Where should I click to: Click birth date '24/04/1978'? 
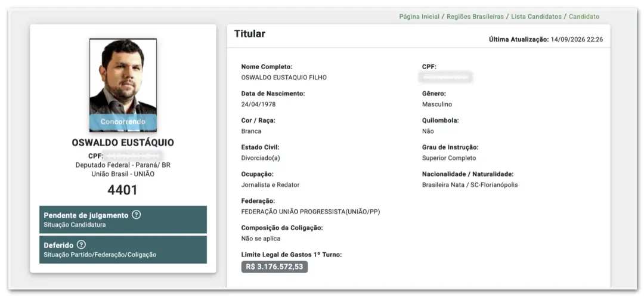tap(258, 104)
